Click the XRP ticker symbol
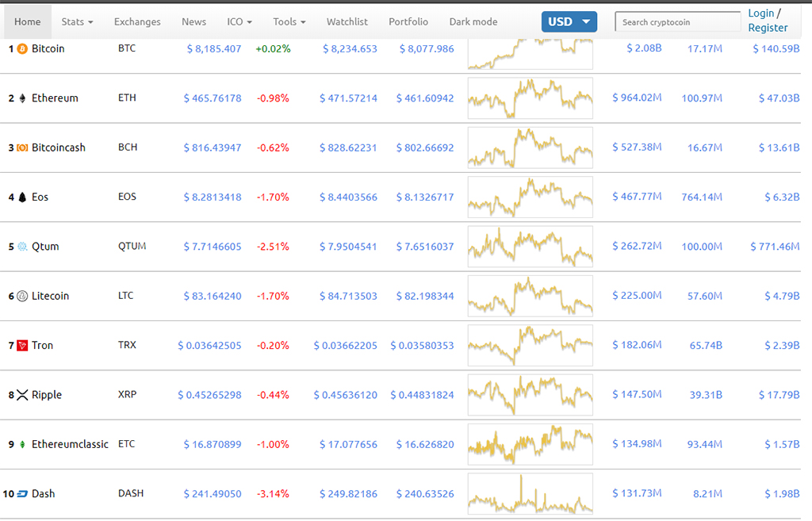Image resolution: width=812 pixels, height=521 pixels. 128,394
